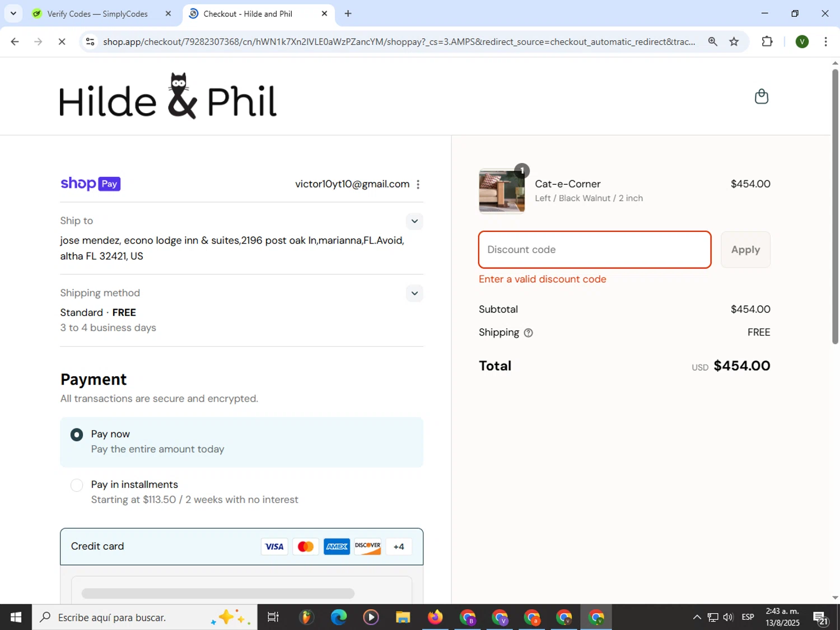The image size is (840, 630).
Task: Open the account options three-dot menu
Action: tap(418, 184)
